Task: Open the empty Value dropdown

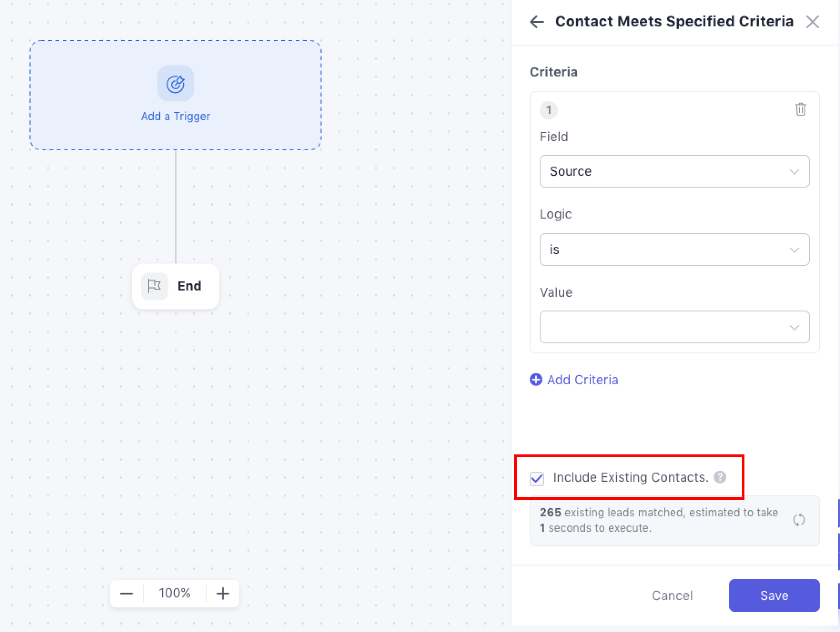Action: (x=674, y=327)
